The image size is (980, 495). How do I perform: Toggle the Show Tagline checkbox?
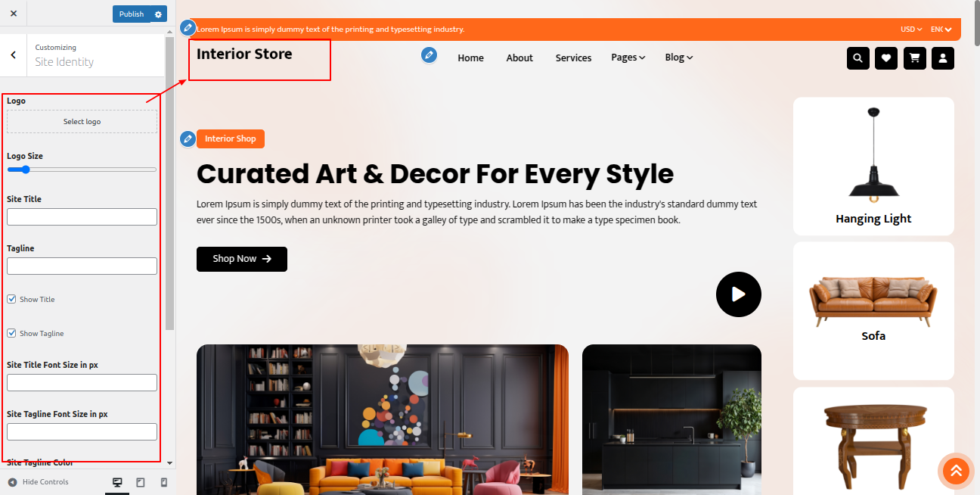tap(11, 333)
